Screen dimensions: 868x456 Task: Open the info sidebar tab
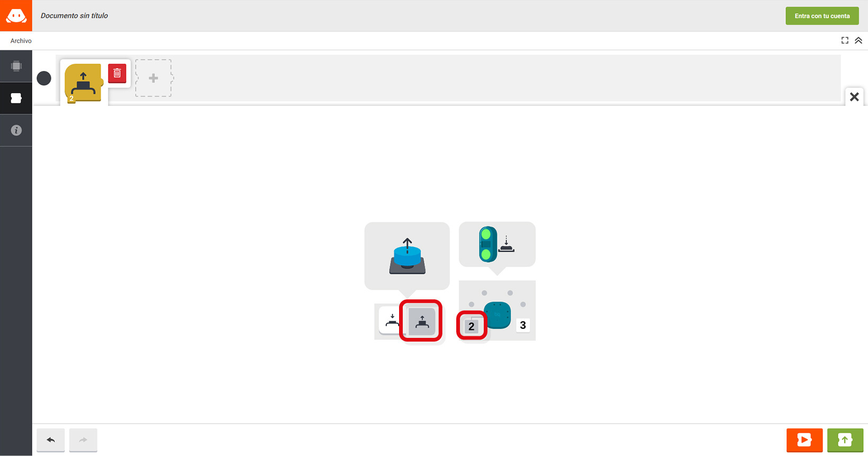(x=16, y=130)
